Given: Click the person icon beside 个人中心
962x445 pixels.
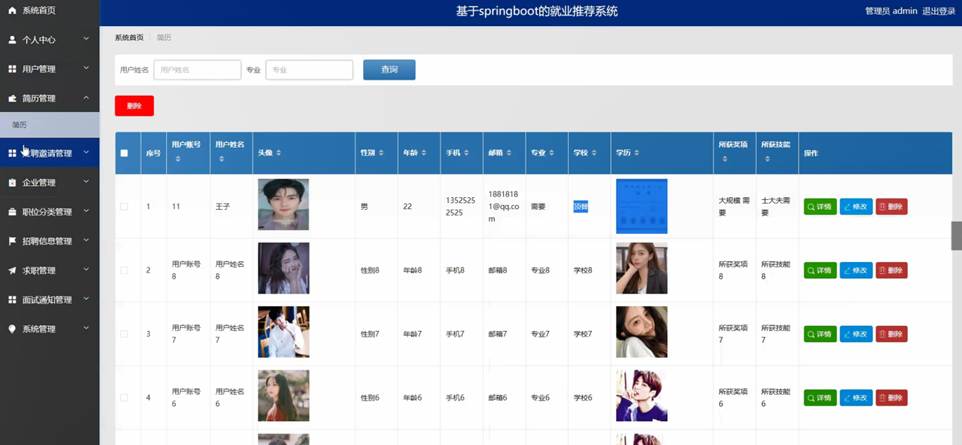Looking at the screenshot, I should (x=12, y=40).
